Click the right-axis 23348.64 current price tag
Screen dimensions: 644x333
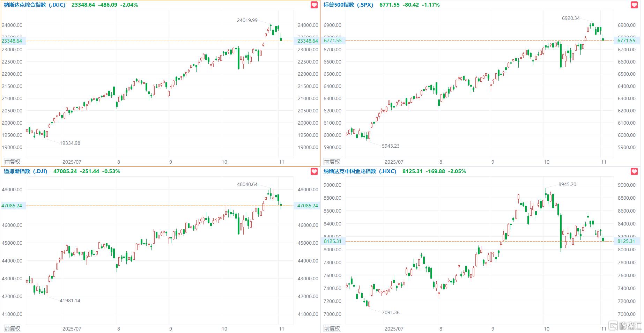(308, 41)
